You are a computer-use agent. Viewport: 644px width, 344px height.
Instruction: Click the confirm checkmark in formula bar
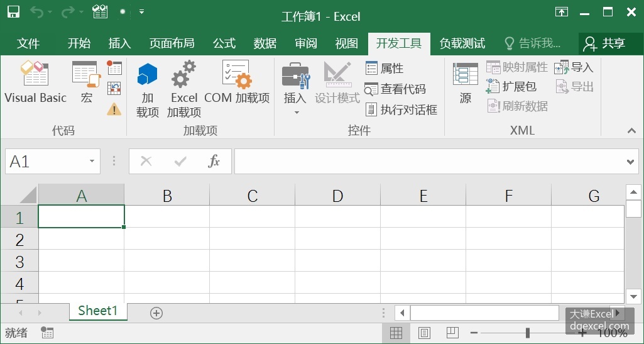[180, 161]
